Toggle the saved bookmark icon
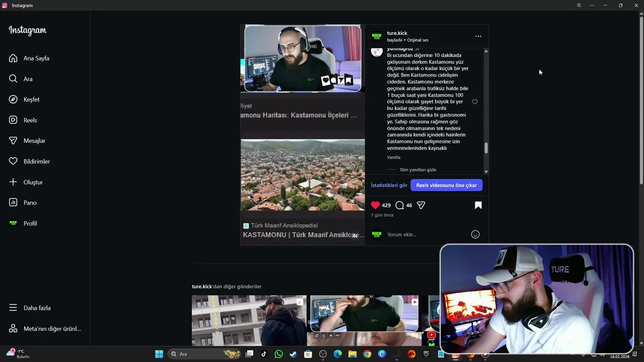644x362 pixels. tap(478, 205)
